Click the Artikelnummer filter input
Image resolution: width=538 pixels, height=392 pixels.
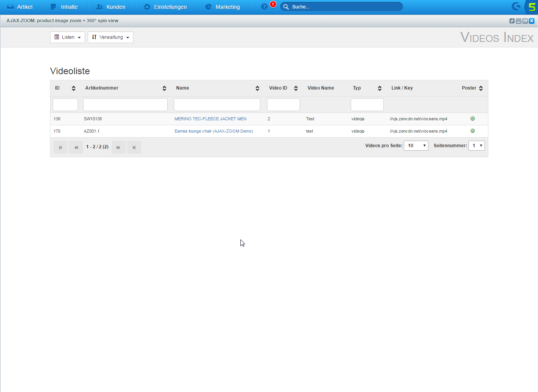coord(125,105)
